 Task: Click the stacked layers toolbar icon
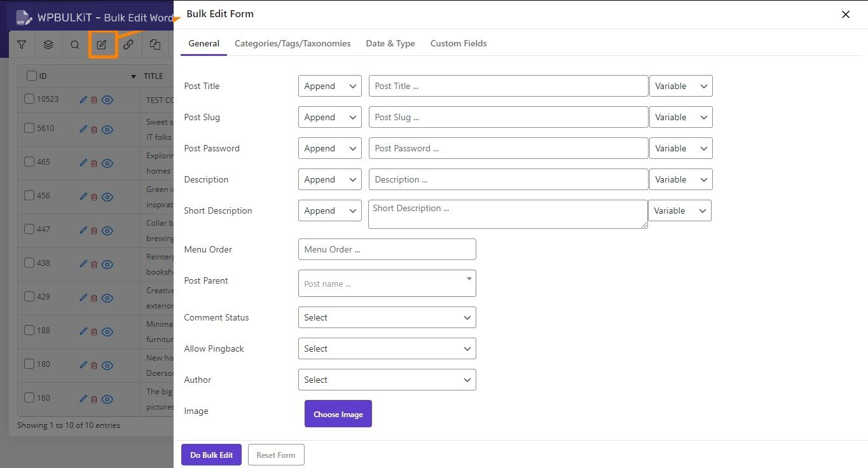tap(48, 45)
